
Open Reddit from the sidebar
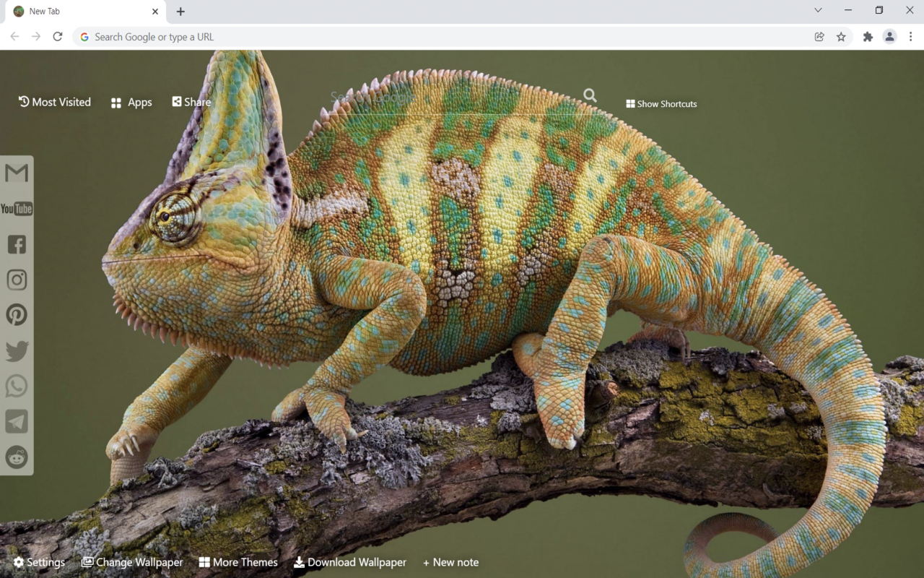[x=17, y=457]
